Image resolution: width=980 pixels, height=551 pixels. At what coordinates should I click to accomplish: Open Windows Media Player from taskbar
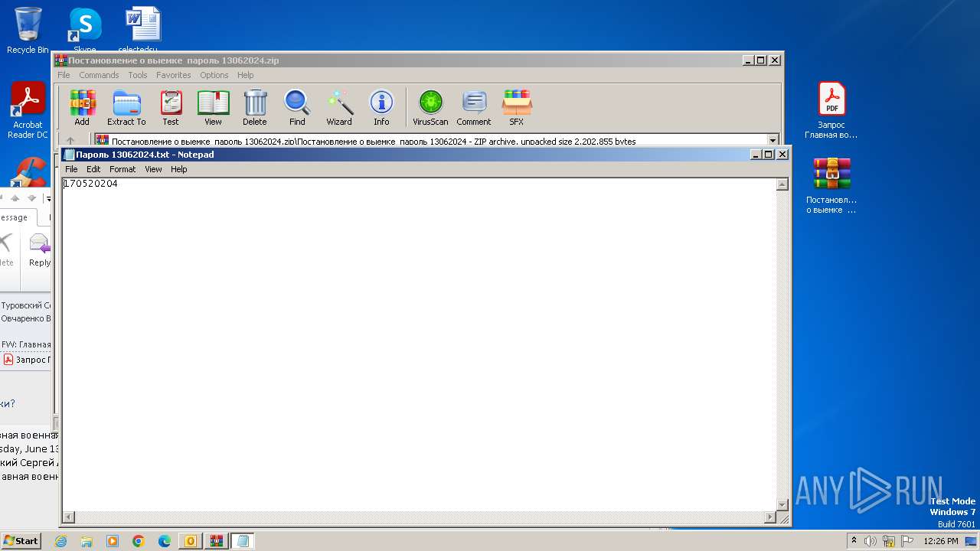113,541
